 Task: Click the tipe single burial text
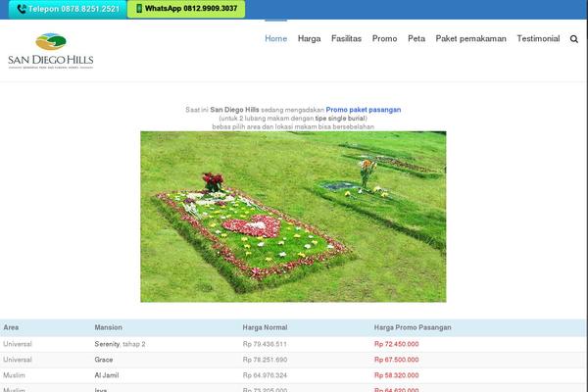(340, 119)
